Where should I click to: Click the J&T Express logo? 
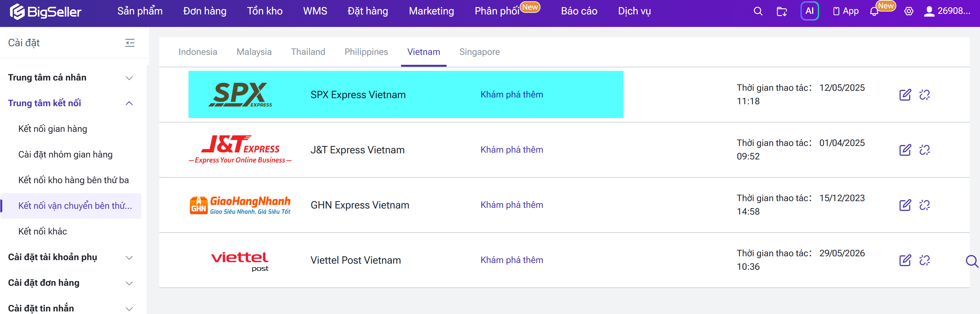click(240, 149)
